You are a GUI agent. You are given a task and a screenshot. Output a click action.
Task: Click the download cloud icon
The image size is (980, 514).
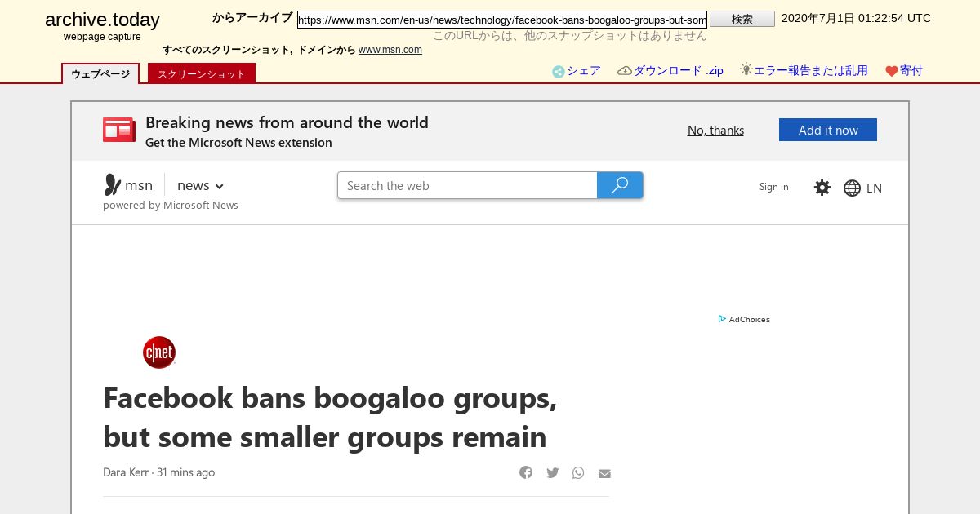click(x=625, y=71)
